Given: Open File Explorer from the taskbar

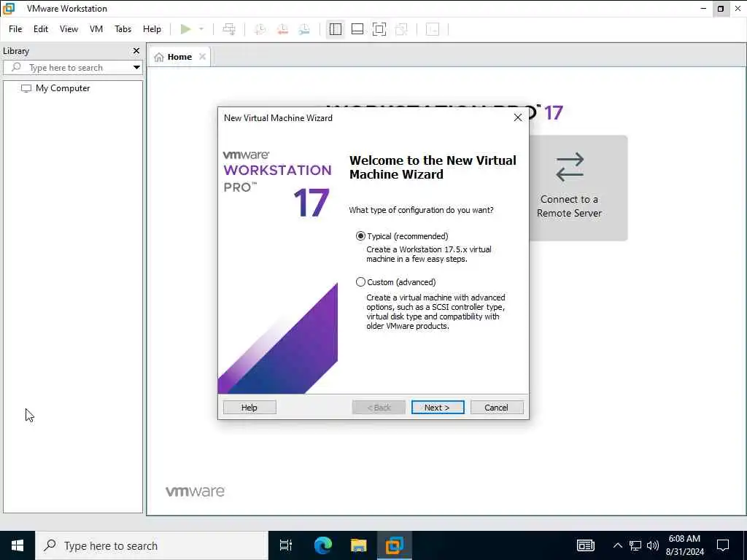Looking at the screenshot, I should pos(359,545).
